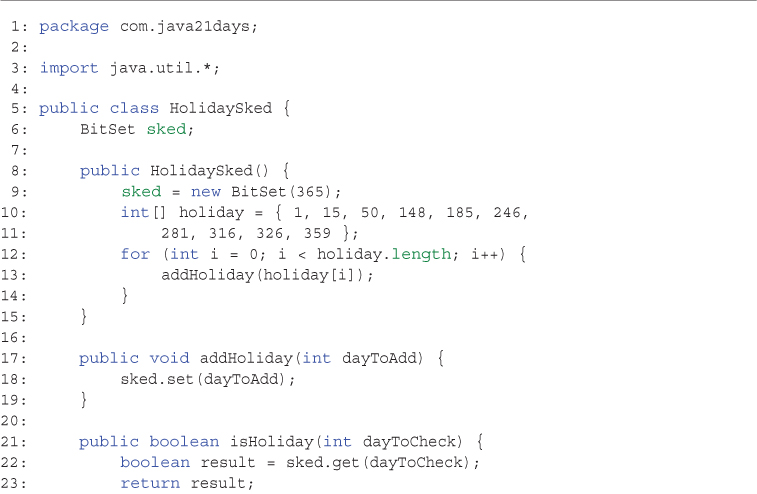Image resolution: width=757 pixels, height=494 pixels.
Task: Click 'sked.set(dayToAdd);' on line 18
Action: tap(208, 379)
